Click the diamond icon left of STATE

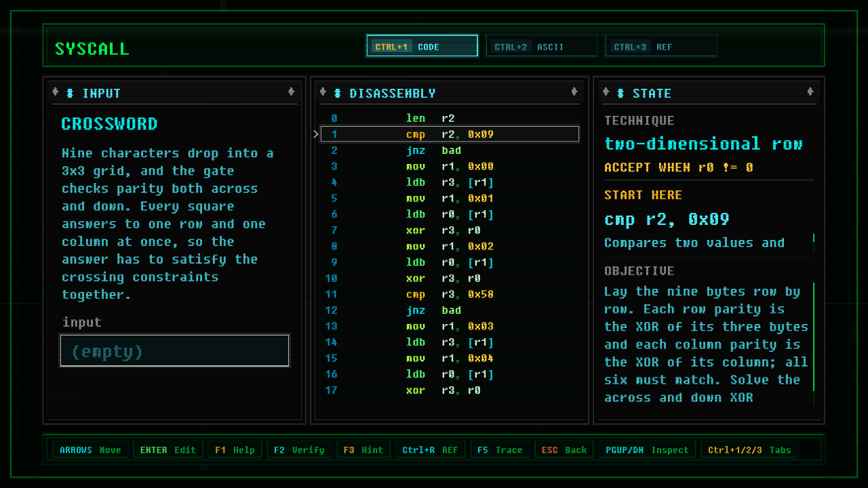[606, 92]
